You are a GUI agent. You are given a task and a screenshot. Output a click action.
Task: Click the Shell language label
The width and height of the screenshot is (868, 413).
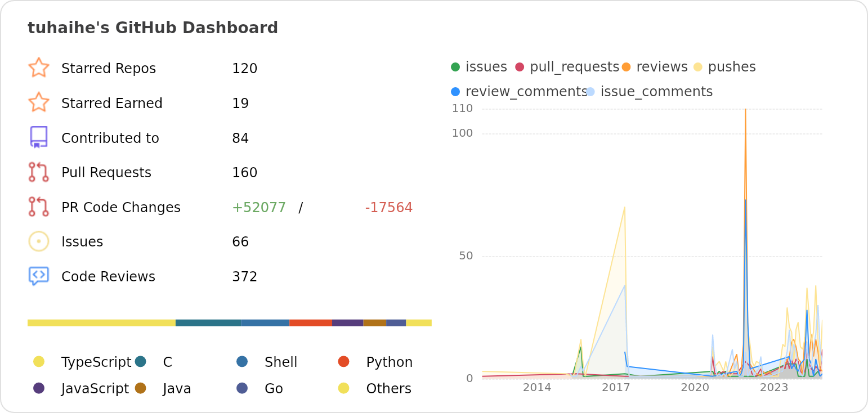(281, 362)
